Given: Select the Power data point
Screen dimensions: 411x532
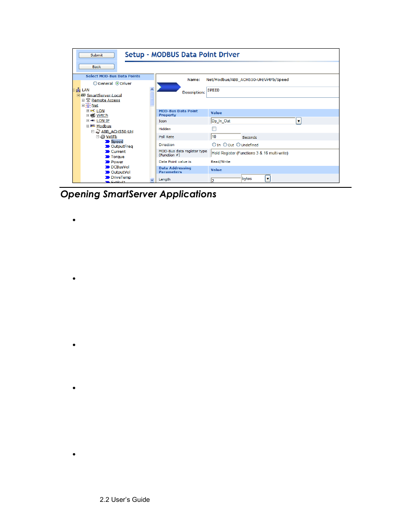Looking at the screenshot, I should click(117, 162).
